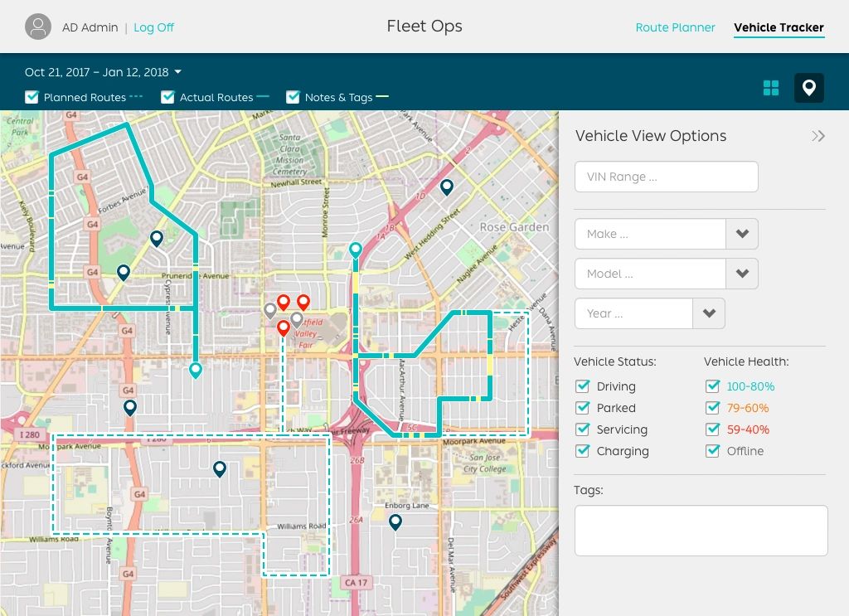The image size is (849, 616).
Task: Open the Vehicle Tracker tab
Action: pos(779,27)
